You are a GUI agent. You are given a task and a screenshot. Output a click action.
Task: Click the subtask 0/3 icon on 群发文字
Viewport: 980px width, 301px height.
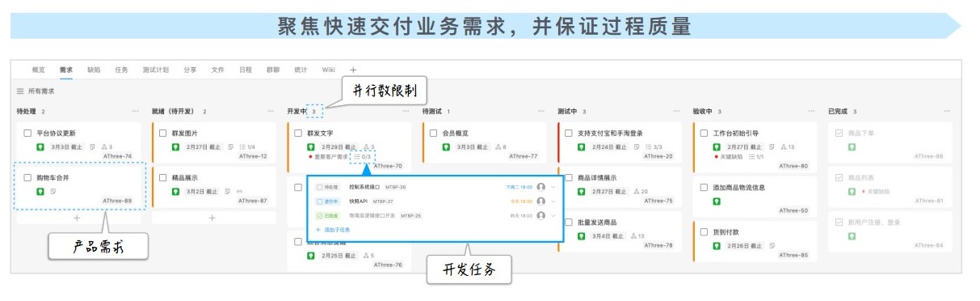[x=363, y=157]
